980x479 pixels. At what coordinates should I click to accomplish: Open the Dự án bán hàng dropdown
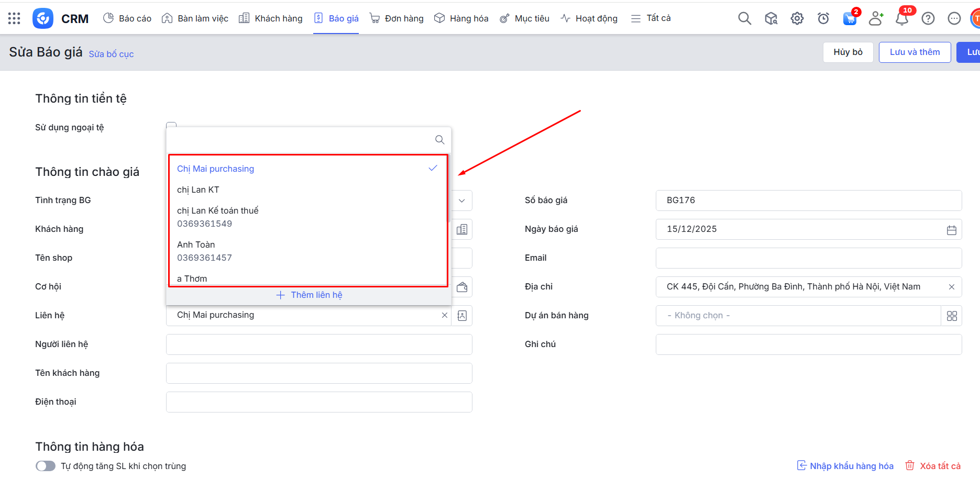(798, 316)
